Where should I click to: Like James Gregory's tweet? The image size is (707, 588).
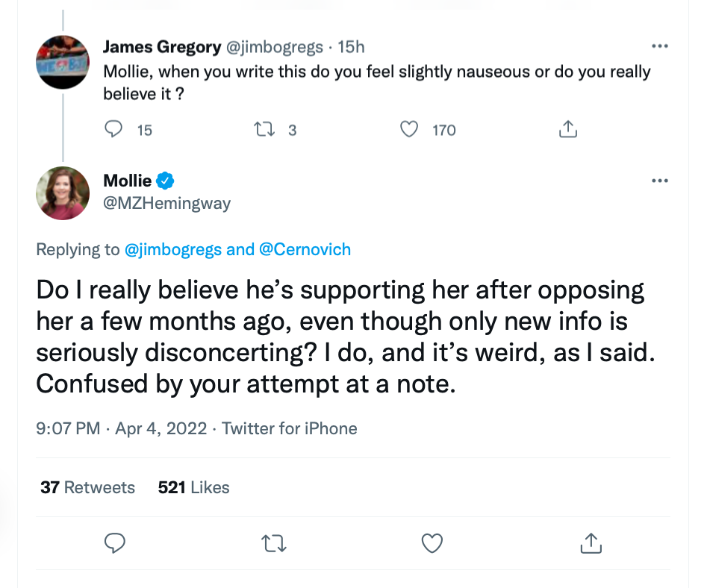pyautogui.click(x=408, y=130)
